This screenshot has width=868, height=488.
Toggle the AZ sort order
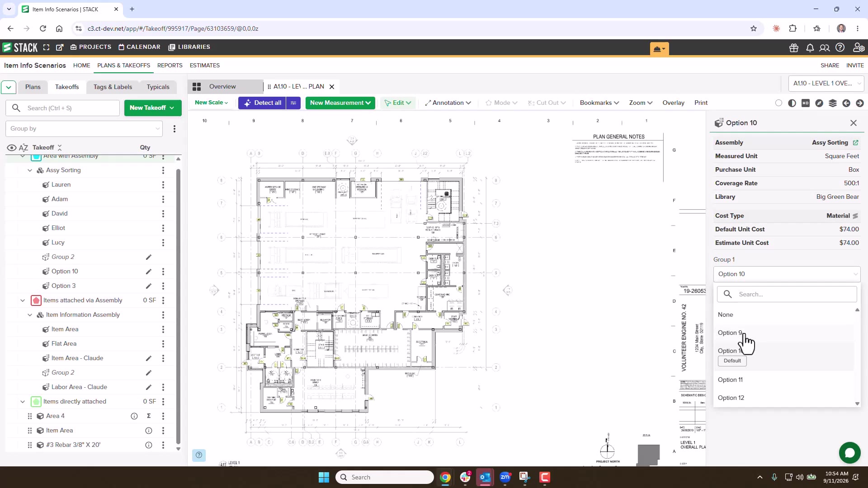[24, 148]
